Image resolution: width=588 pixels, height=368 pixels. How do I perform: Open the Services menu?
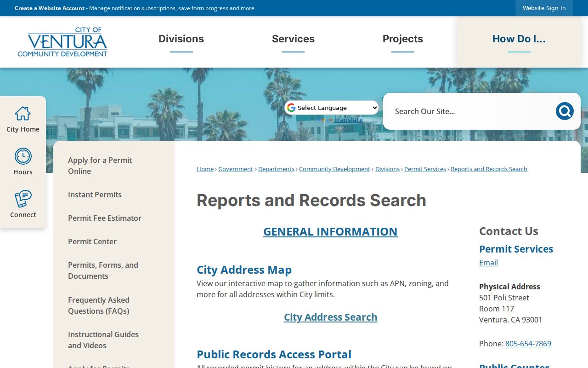[x=293, y=39]
